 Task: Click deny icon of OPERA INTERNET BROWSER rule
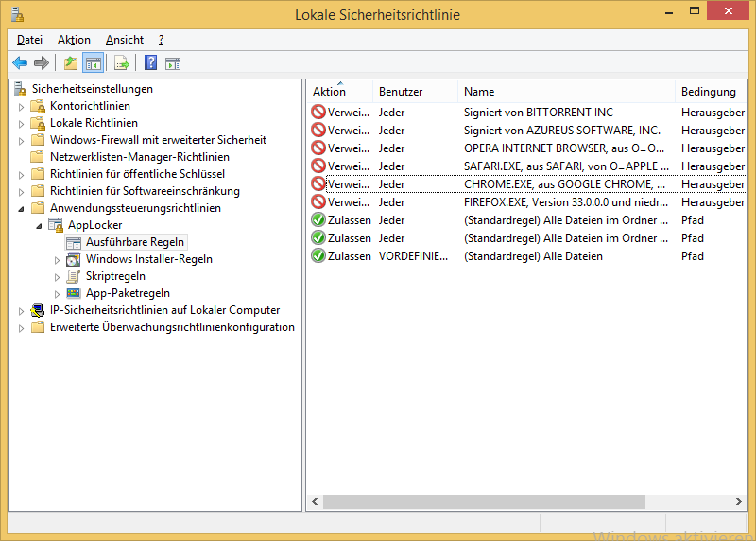(318, 148)
